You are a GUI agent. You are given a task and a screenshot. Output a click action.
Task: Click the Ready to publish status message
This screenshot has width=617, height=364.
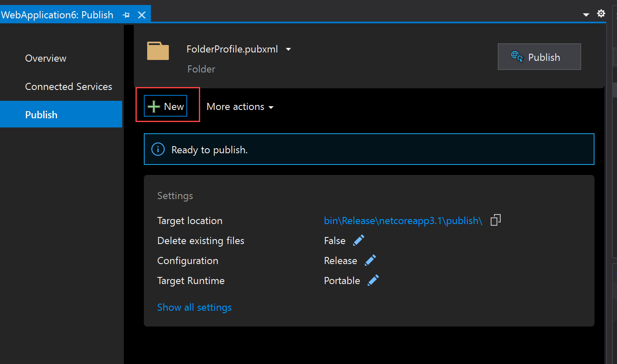click(x=209, y=150)
